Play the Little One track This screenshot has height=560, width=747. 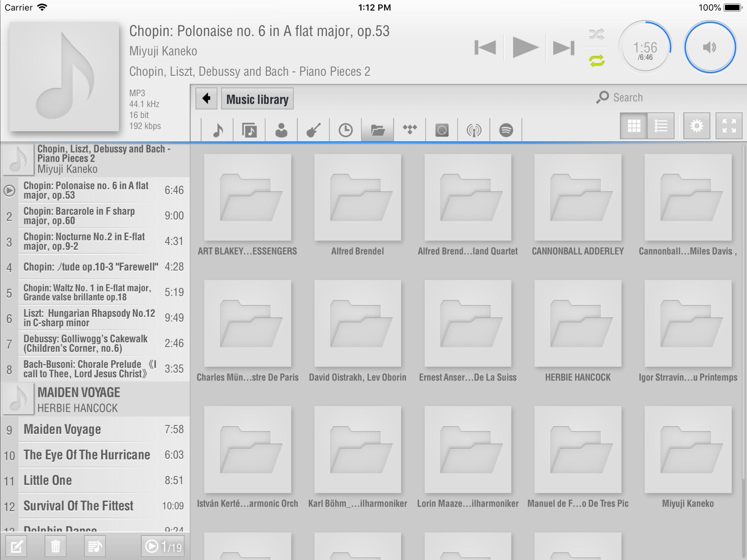[95, 480]
